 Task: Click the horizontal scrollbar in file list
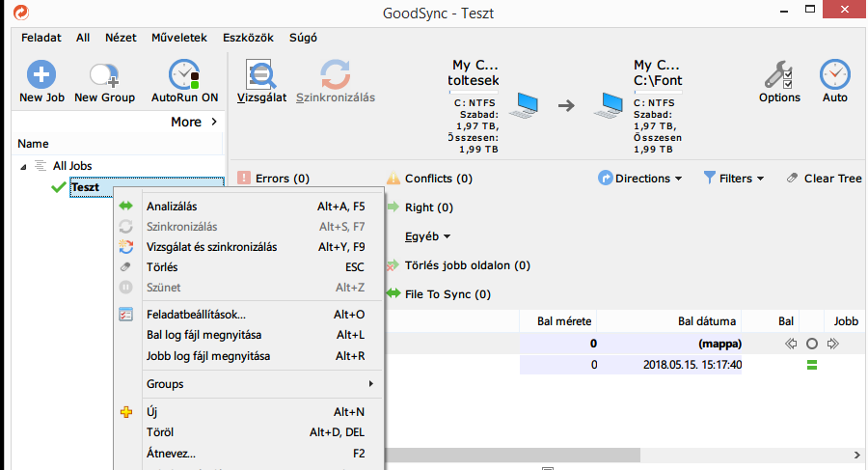511,454
